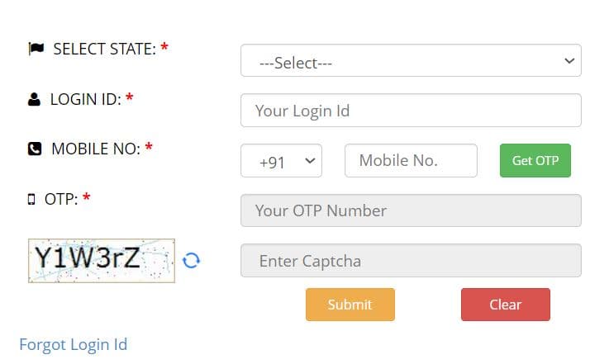Click the OTP label text
The width and height of the screenshot is (590, 364).
[61, 199]
